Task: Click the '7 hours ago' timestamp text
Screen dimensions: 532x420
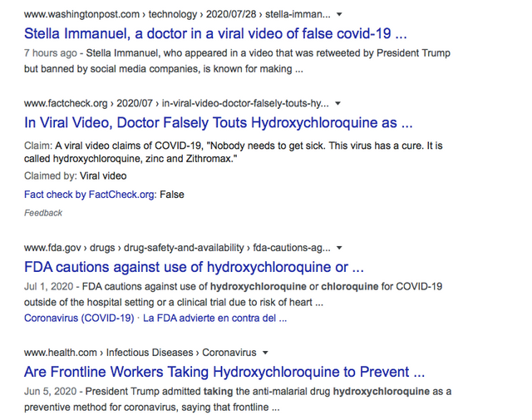Action: coord(51,53)
